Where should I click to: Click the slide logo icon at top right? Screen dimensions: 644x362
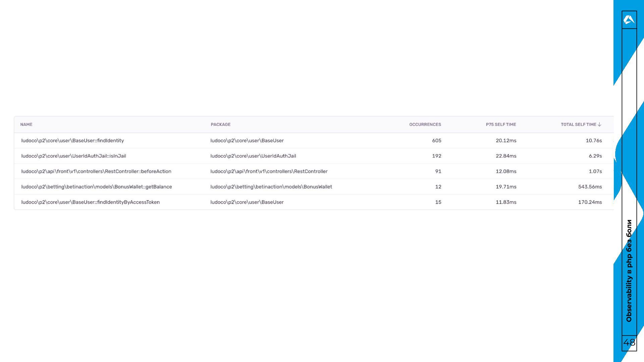pyautogui.click(x=629, y=20)
